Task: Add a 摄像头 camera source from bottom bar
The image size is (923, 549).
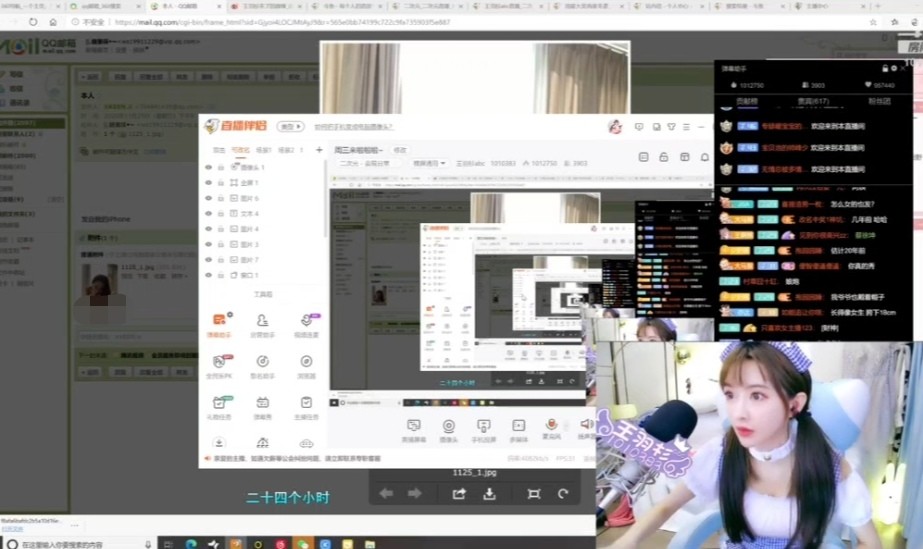Action: pos(449,431)
